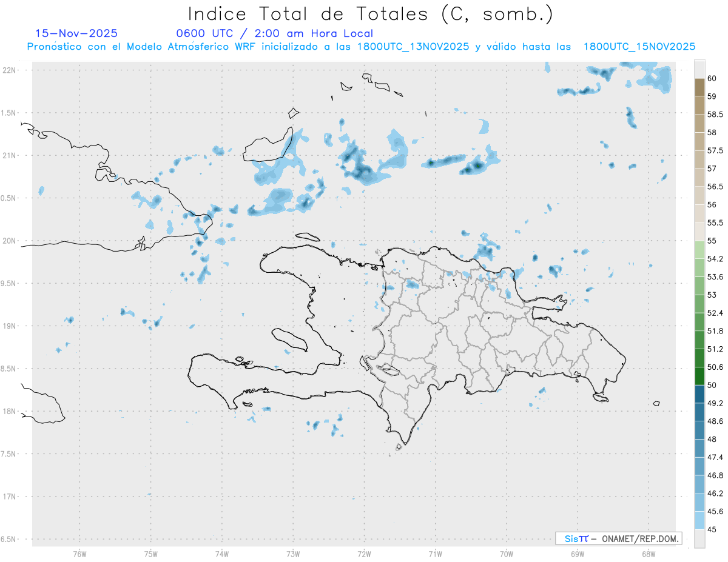
Task: Click the colorbar value 47.4
Action: point(715,457)
